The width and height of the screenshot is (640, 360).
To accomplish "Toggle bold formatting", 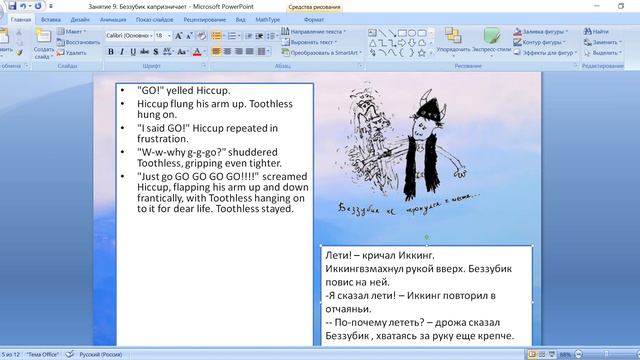I will point(111,52).
